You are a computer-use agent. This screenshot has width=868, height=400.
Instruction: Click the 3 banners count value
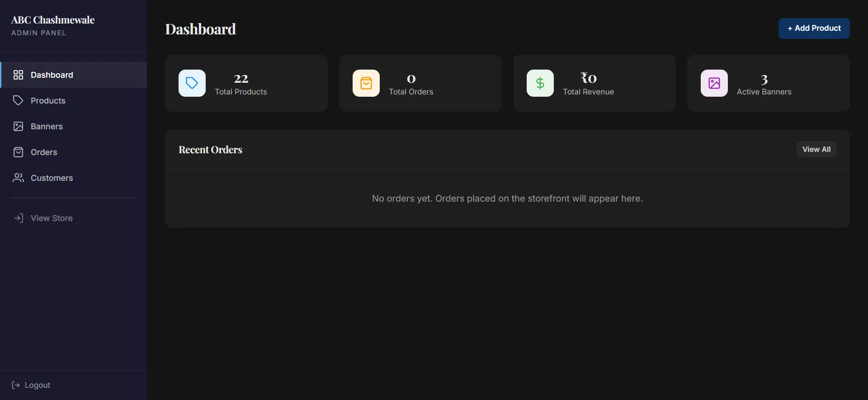[x=764, y=80]
